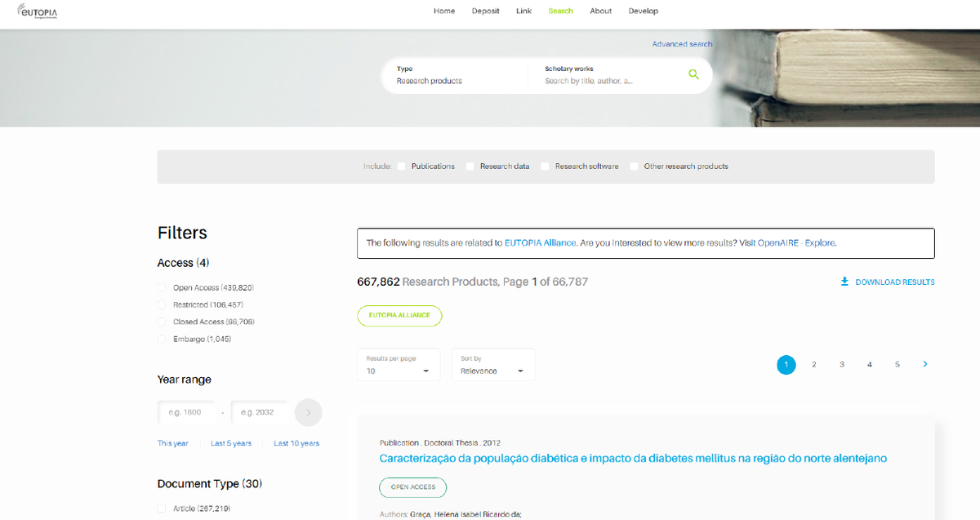Check the Publications include checkbox
Screen dimensions: 980x520
402,167
